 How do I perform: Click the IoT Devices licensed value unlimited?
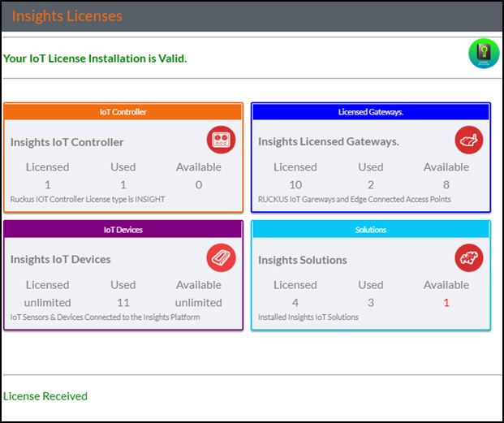48,303
